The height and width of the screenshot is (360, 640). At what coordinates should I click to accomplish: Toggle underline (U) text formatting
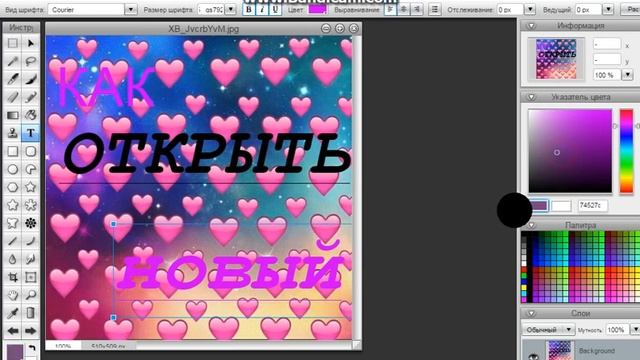pos(275,9)
